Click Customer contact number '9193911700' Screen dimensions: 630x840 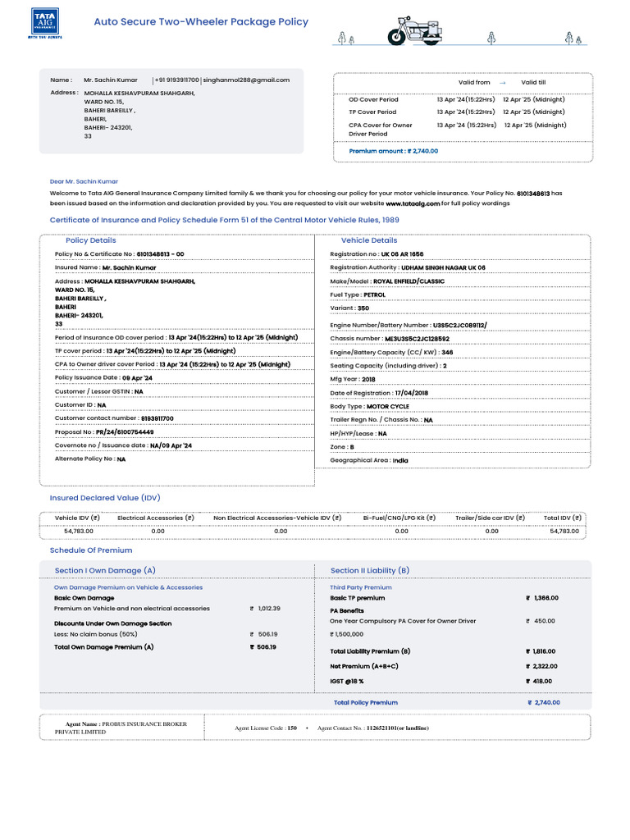click(157, 418)
